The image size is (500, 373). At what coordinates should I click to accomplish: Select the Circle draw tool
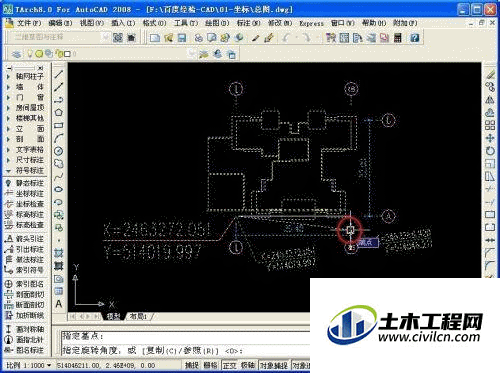pos(59,151)
